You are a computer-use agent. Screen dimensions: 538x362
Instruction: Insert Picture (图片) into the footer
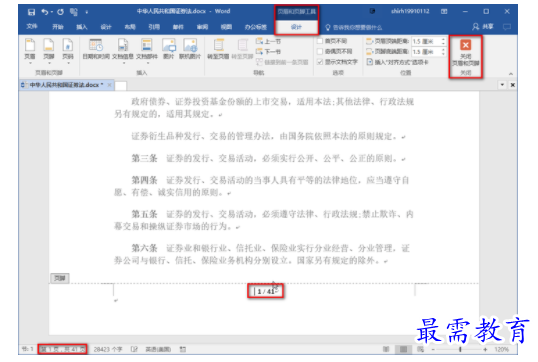pyautogui.click(x=168, y=49)
